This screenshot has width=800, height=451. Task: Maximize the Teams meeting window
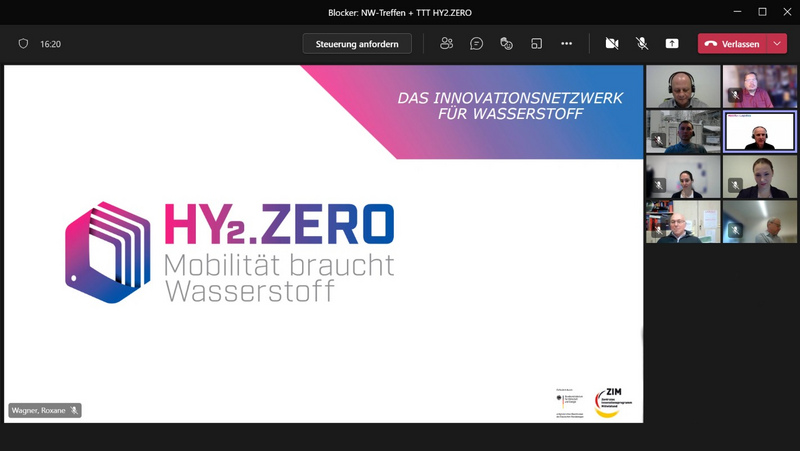coord(762,12)
